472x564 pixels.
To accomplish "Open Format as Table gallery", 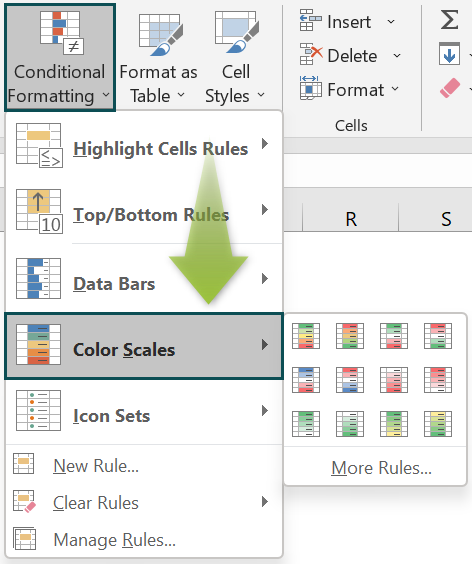I will tap(159, 58).
